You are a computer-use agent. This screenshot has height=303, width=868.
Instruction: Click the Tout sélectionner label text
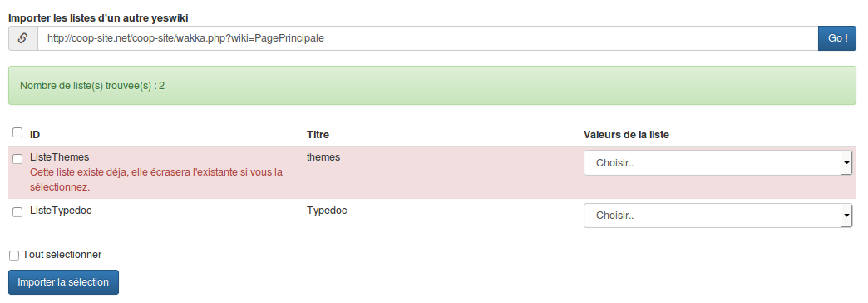[x=62, y=255]
